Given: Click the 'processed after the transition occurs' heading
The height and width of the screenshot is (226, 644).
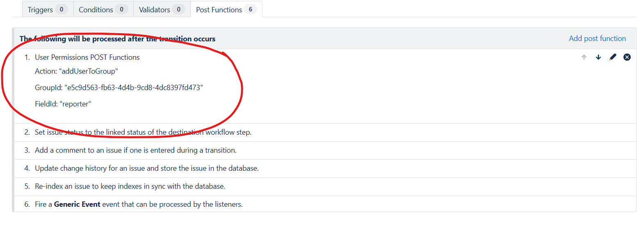Looking at the screenshot, I should [x=117, y=39].
